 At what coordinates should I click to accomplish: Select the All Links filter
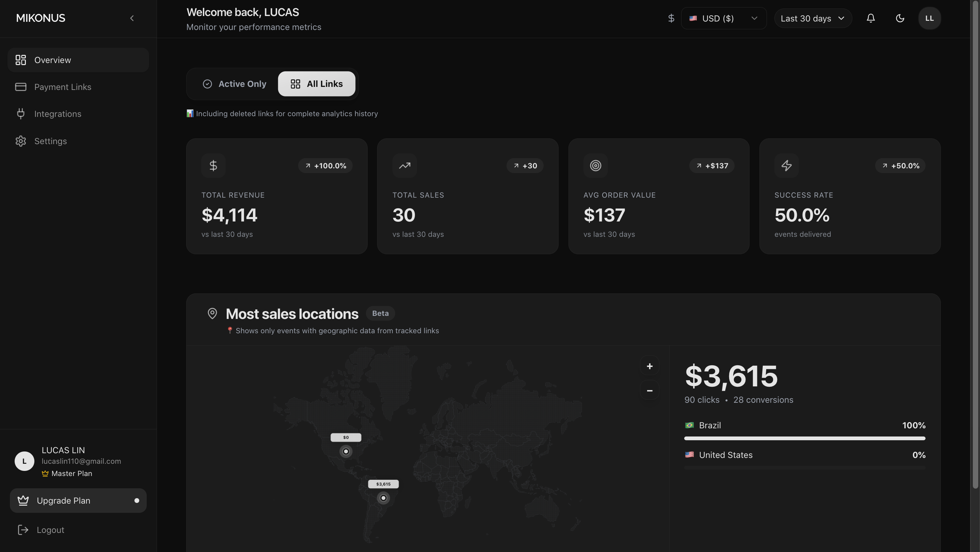[x=317, y=84]
